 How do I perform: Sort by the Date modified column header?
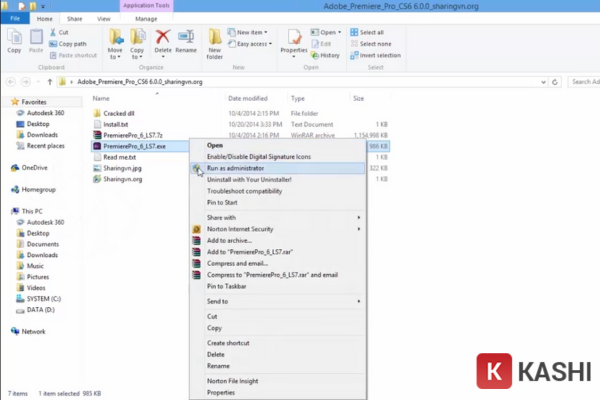point(248,98)
